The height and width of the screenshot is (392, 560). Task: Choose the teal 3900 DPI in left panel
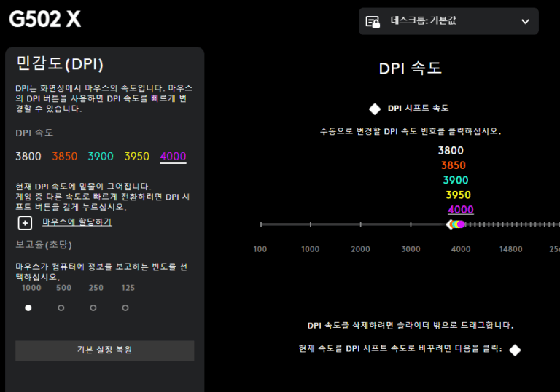point(101,157)
